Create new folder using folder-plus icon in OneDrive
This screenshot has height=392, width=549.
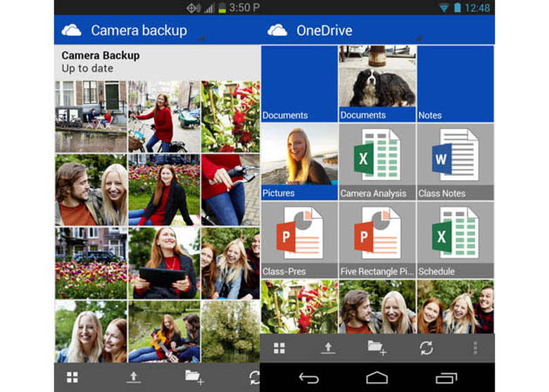[x=377, y=348]
